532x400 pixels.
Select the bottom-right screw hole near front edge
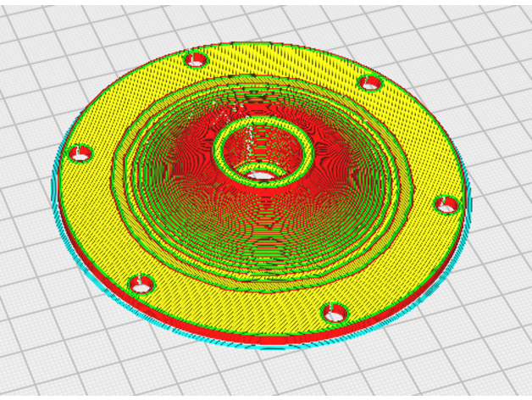pyautogui.click(x=335, y=314)
